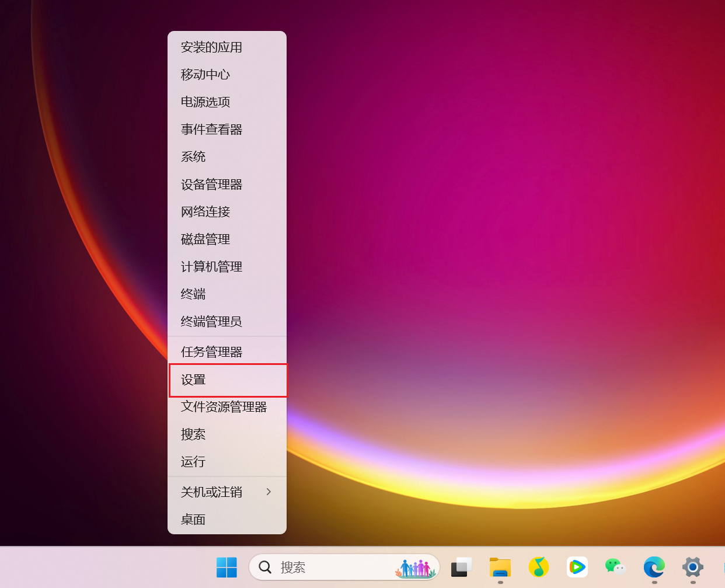Open 设备管理器 menu entry
The width and height of the screenshot is (725, 588).
[x=227, y=185]
